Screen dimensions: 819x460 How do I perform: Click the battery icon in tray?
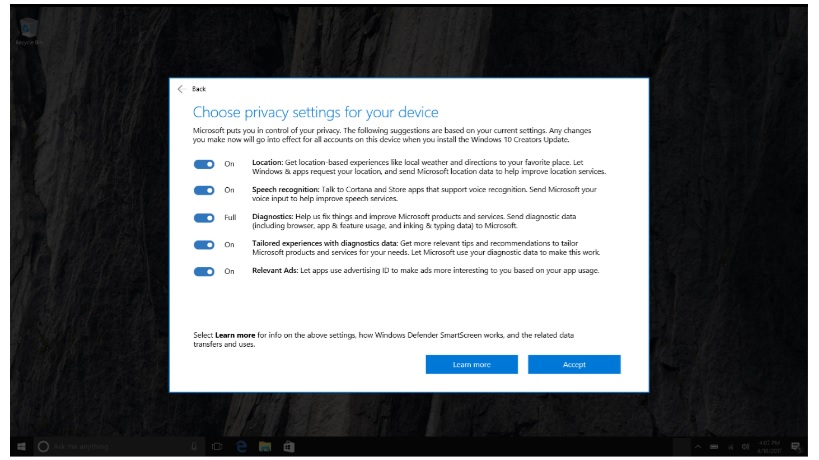(x=714, y=447)
